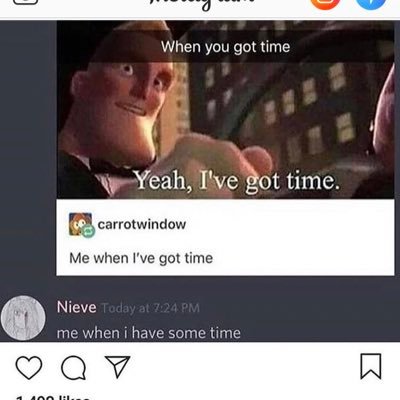The height and width of the screenshot is (400, 400).
Task: Tap the heart like icon
Action: tap(29, 367)
